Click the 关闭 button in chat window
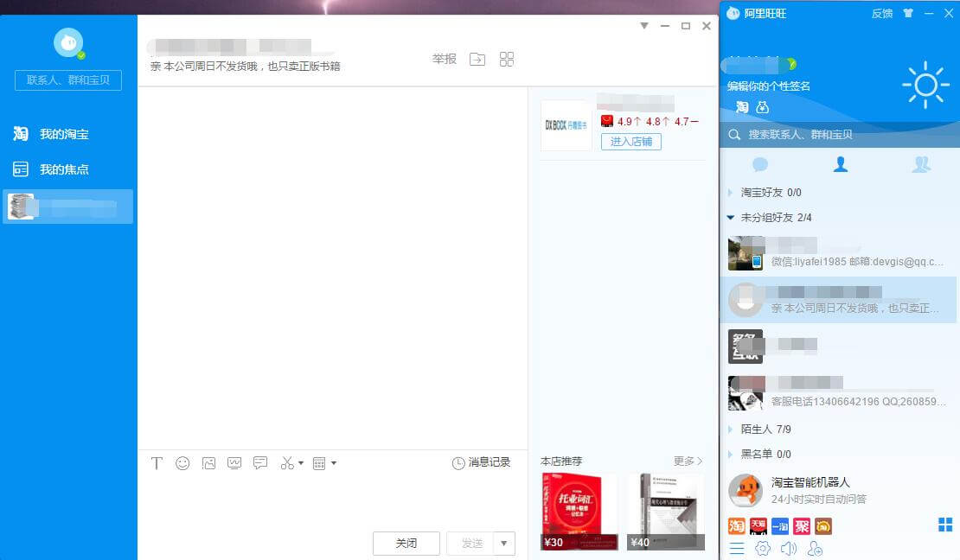 (406, 544)
